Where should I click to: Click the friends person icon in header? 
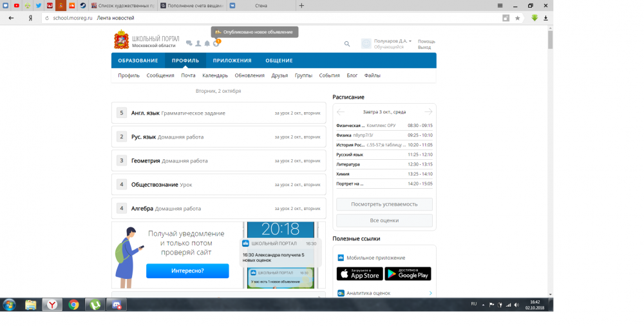(x=198, y=44)
